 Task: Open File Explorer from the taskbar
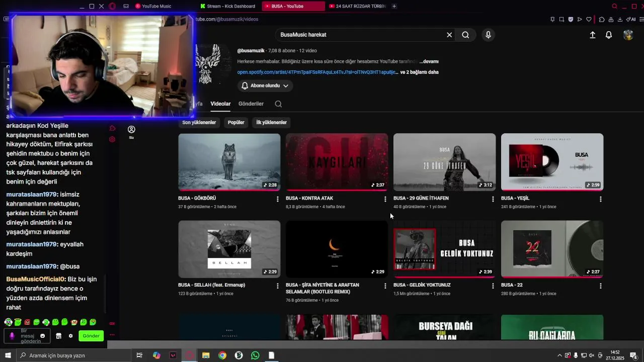pos(206,355)
